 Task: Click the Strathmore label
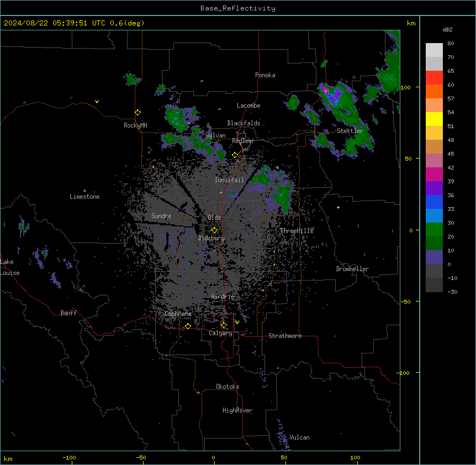tap(285, 336)
